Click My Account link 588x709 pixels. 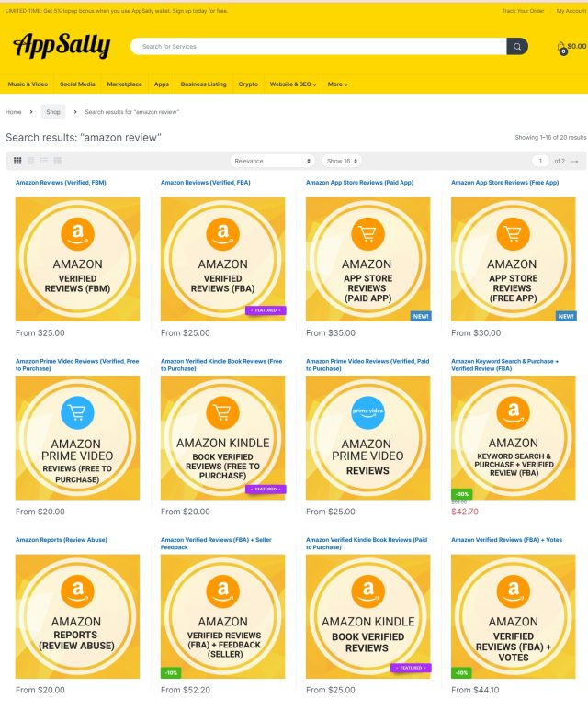tap(571, 11)
